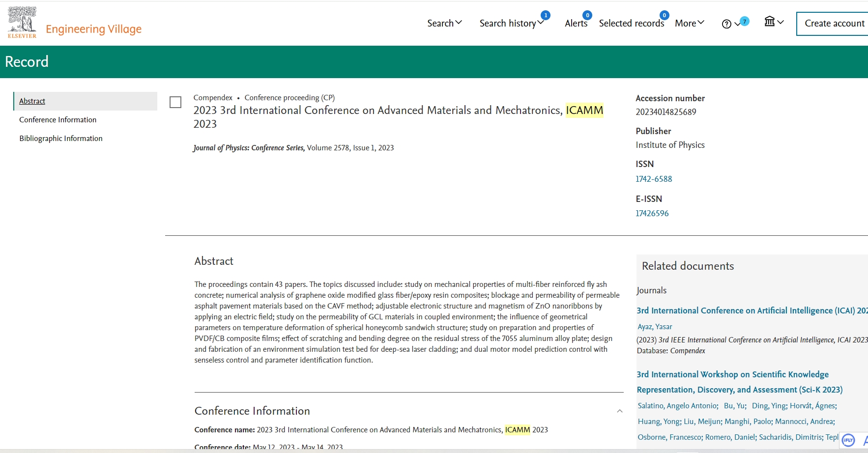
Task: Open the 3rd International Conference on Artificial Intelligence link
Action: point(752,311)
